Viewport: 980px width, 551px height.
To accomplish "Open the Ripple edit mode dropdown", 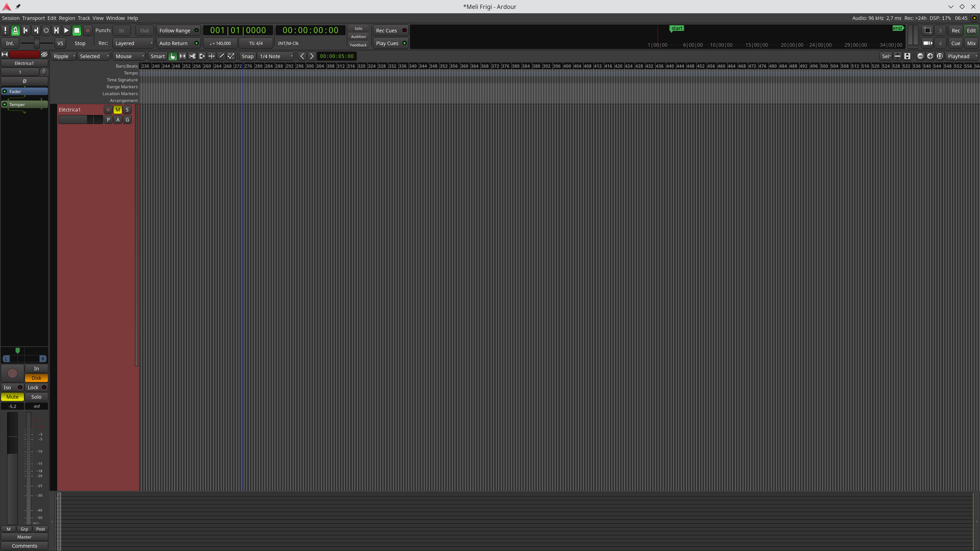I will point(64,56).
